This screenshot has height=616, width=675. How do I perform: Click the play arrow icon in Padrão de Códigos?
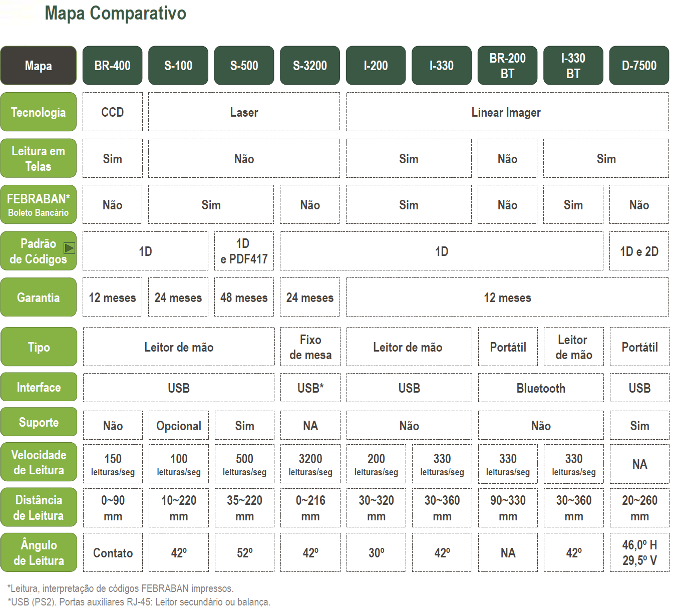[x=69, y=248]
